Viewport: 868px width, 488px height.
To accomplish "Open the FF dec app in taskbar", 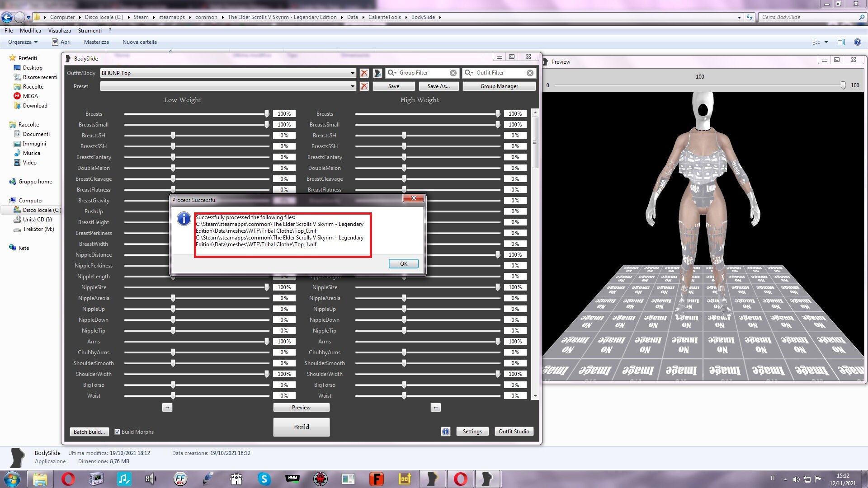I will [x=180, y=479].
